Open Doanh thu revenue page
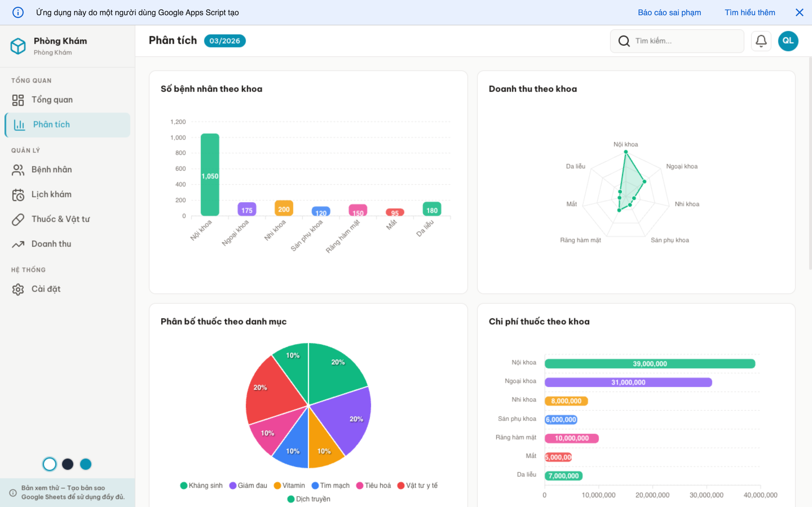Viewport: 812px width, 507px height. pos(51,244)
